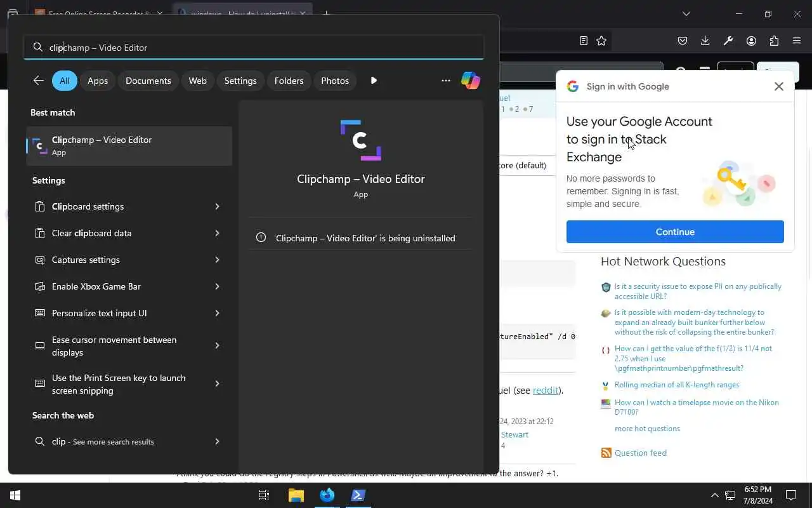Open Firefox account profile icon
The image size is (812, 508).
751,41
